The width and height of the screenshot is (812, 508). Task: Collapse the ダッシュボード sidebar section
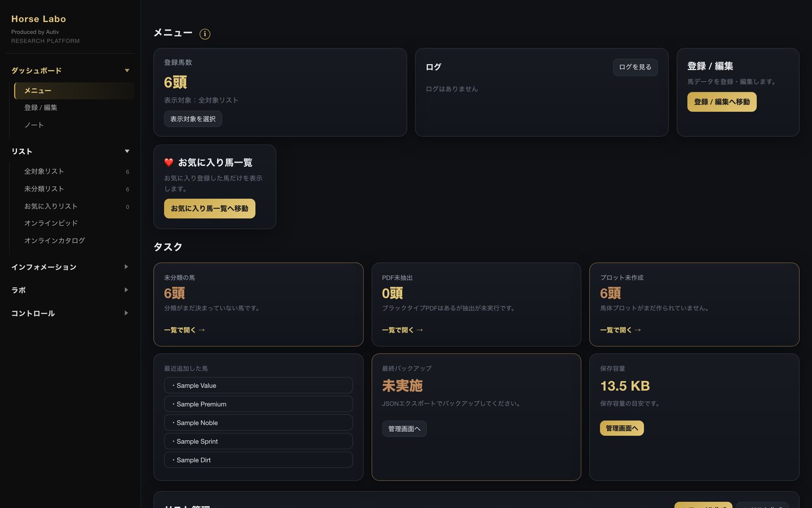pyautogui.click(x=70, y=71)
